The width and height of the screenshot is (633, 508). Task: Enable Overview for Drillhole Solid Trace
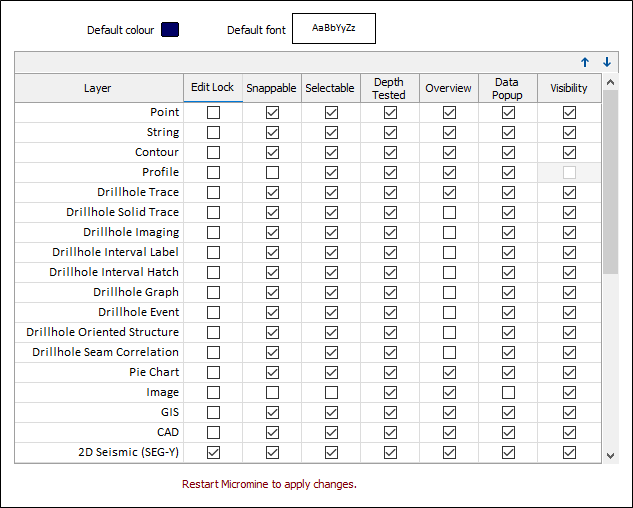click(449, 212)
